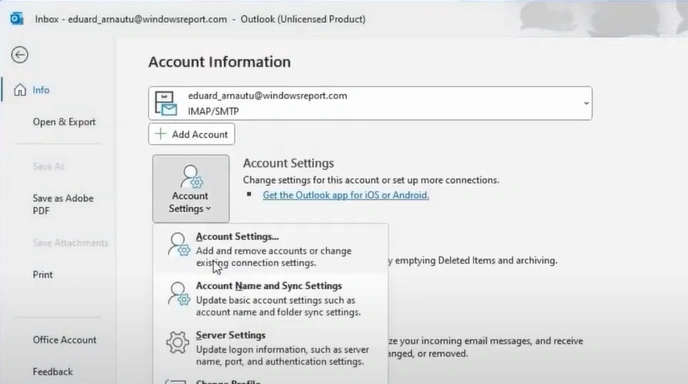Screen dimensions: 688x384
Task: Click the Save As option
Action: pyautogui.click(x=48, y=166)
